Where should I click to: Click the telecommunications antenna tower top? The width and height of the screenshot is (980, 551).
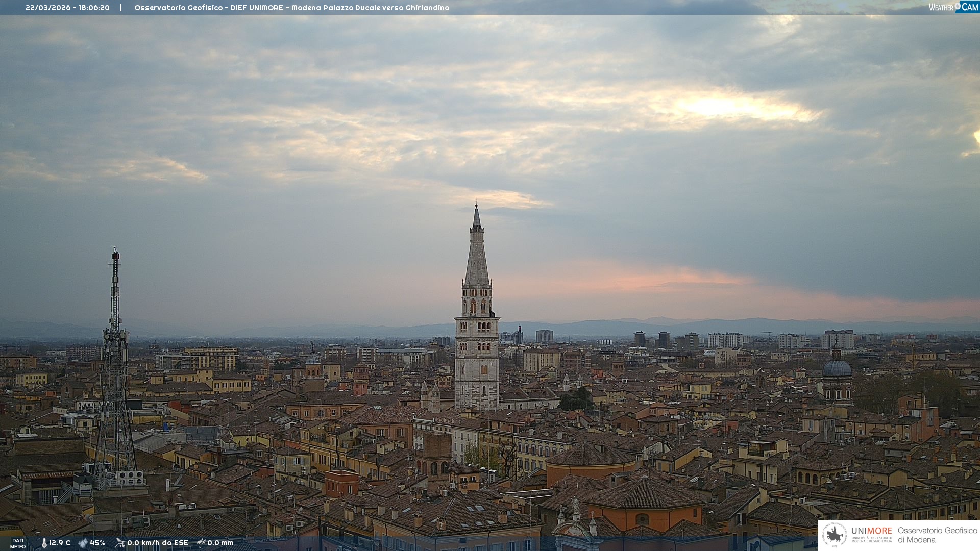[115, 254]
